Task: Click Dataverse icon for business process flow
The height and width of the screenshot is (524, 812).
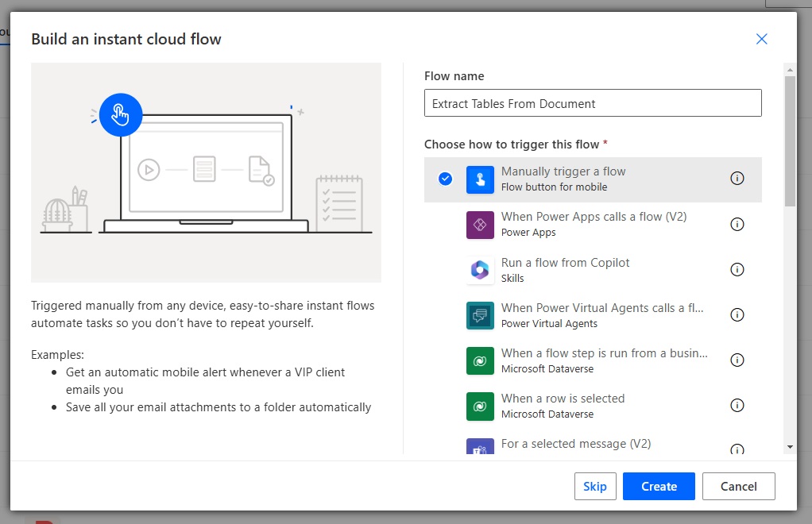Action: click(x=480, y=360)
